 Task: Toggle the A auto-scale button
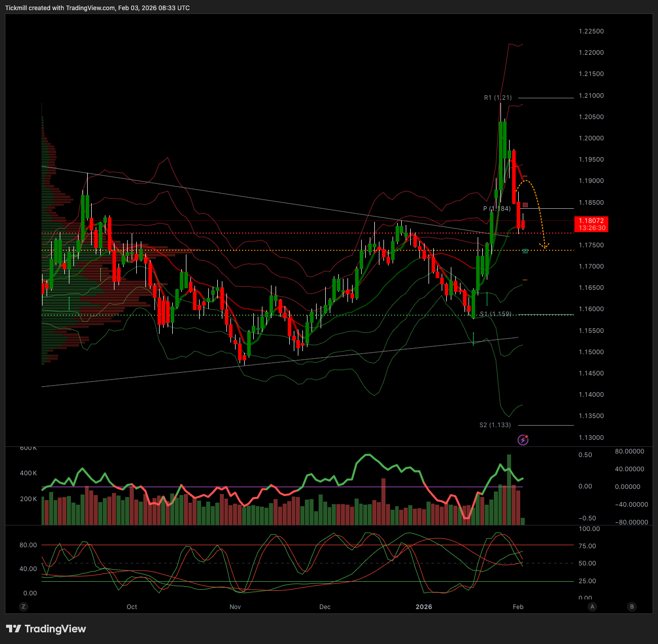(x=592, y=607)
